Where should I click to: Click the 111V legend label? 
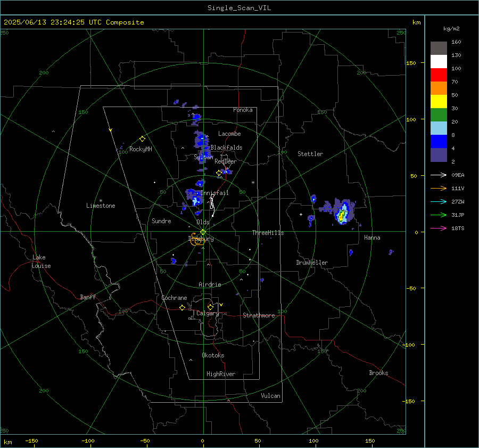(x=458, y=189)
